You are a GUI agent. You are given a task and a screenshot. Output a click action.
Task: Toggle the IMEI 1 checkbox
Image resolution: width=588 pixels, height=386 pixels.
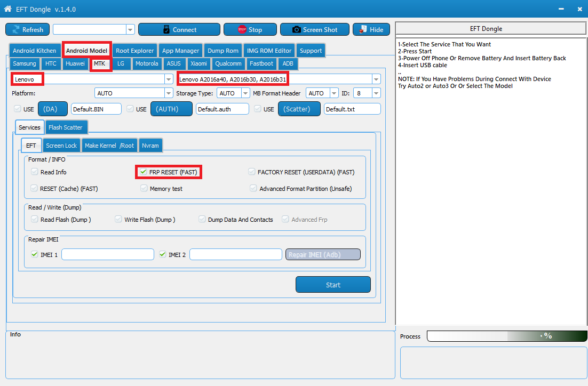point(35,254)
